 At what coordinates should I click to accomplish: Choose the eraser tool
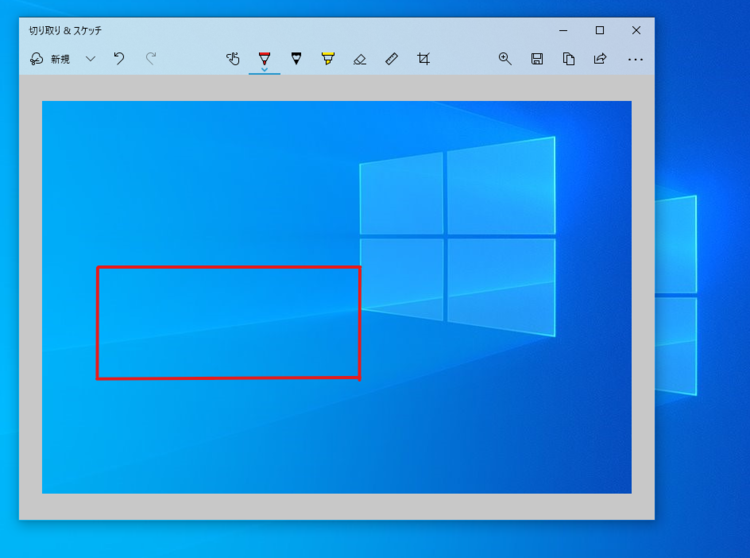point(360,59)
